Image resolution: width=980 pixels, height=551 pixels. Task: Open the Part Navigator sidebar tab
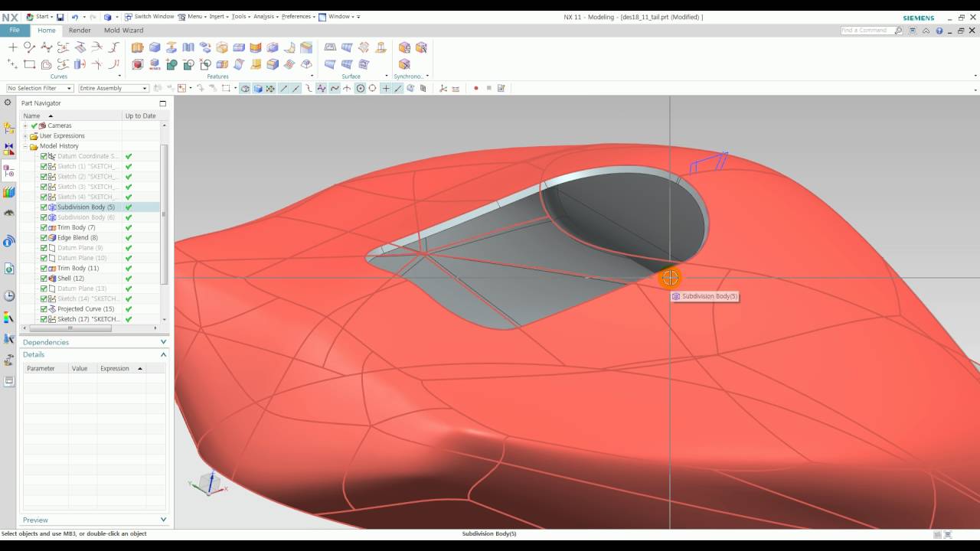[9, 171]
